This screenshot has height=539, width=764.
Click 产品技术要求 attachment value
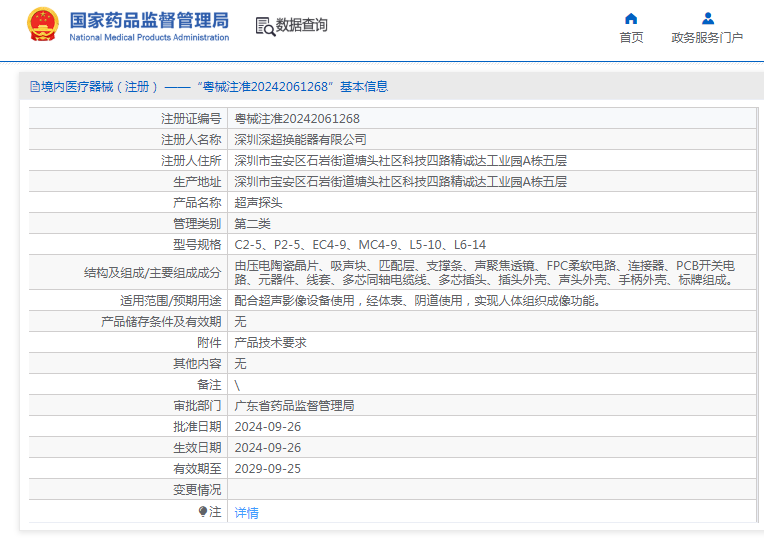pos(270,343)
